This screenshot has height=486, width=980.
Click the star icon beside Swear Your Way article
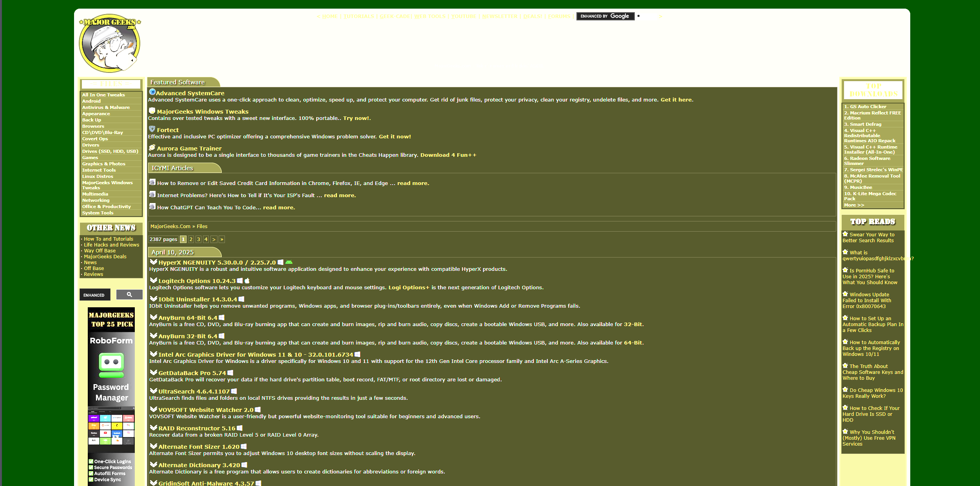coord(845,234)
